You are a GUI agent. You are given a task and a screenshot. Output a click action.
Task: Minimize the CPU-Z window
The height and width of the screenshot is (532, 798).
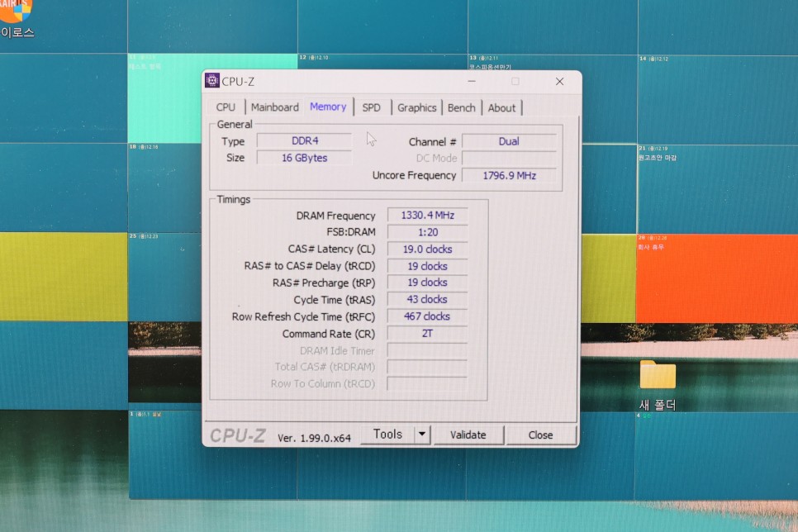point(472,82)
